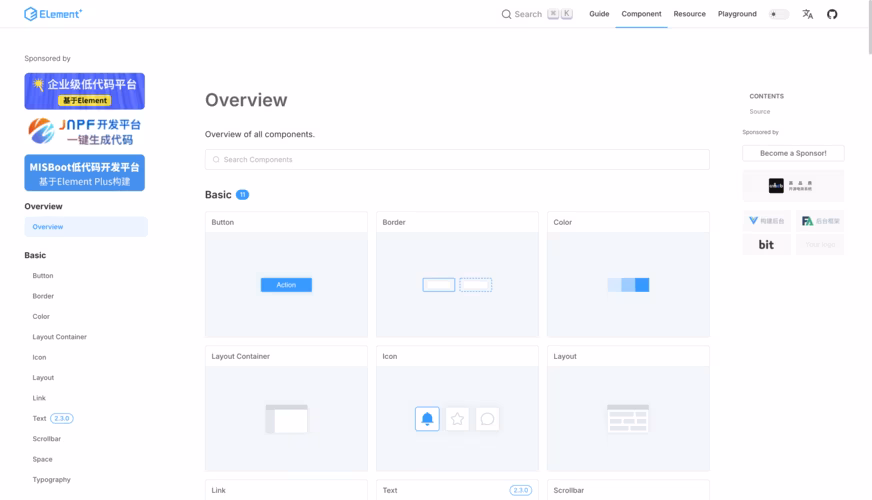Click the enterprise low-code platform sponsor banner
The width and height of the screenshot is (872, 500).
85,91
